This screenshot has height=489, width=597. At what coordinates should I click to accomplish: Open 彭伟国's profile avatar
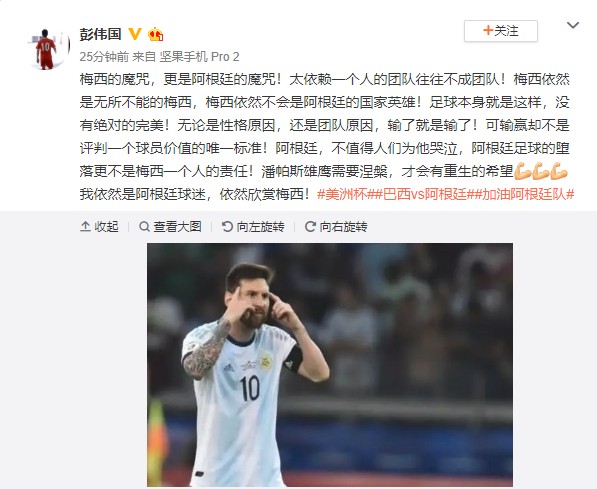tap(48, 49)
